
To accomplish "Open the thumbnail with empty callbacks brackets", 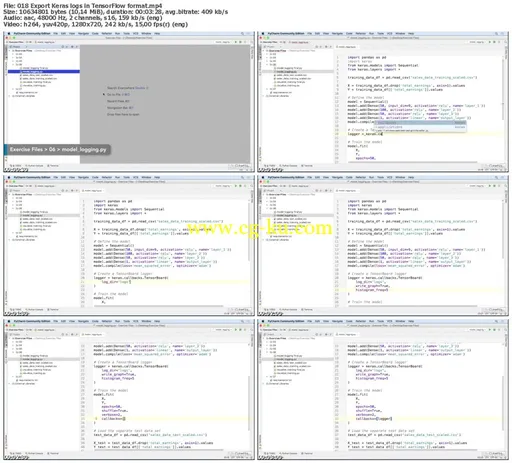I will [x=129, y=390].
